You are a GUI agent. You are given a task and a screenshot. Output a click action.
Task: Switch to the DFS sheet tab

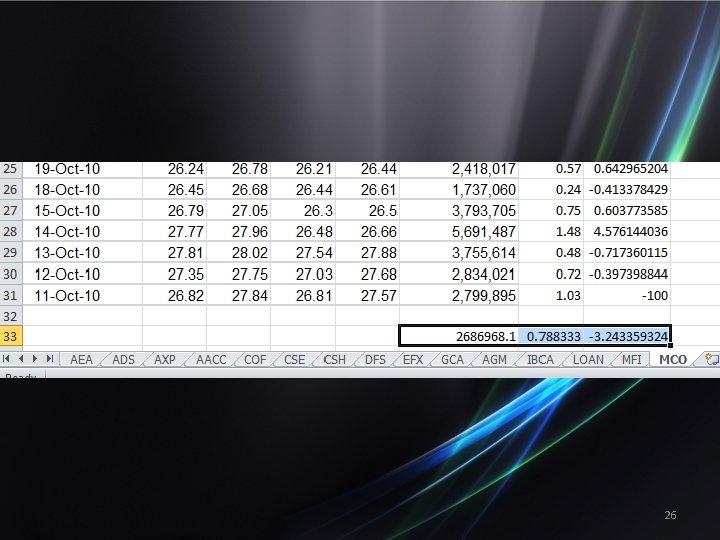click(x=375, y=360)
